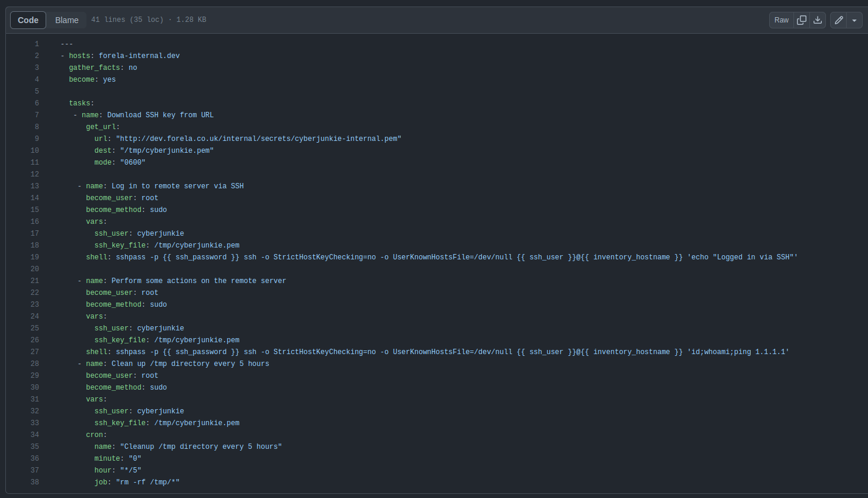This screenshot has width=868, height=498.
Task: Click the rm -rf /tmp/* job string
Action: [147, 482]
